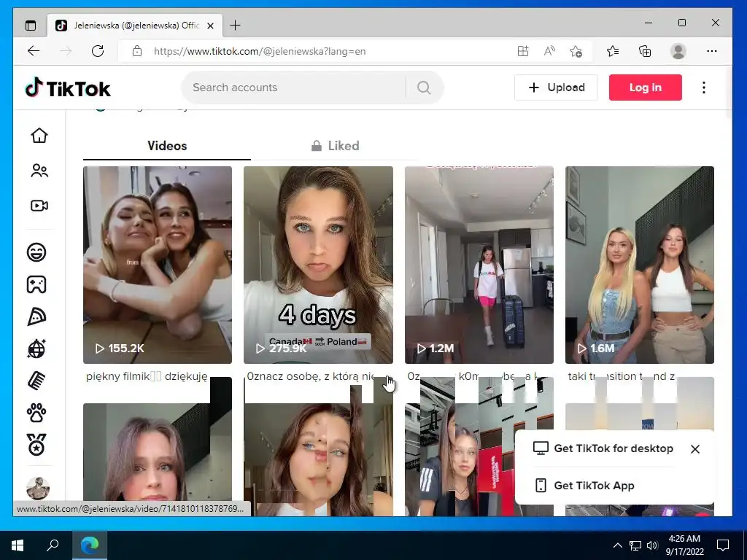Open Windows Start menu
Screen dimensions: 747x560
(x=18, y=545)
